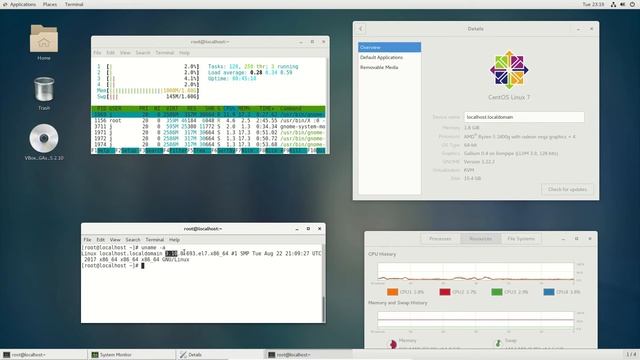The width and height of the screenshot is (640, 360).
Task: Open the workspace switcher showing 1/4
Action: point(631,354)
